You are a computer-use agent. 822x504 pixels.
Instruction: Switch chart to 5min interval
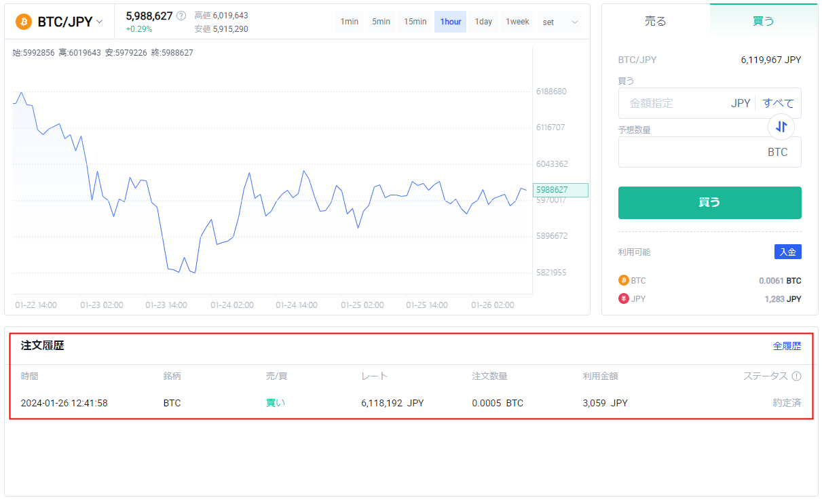click(381, 22)
